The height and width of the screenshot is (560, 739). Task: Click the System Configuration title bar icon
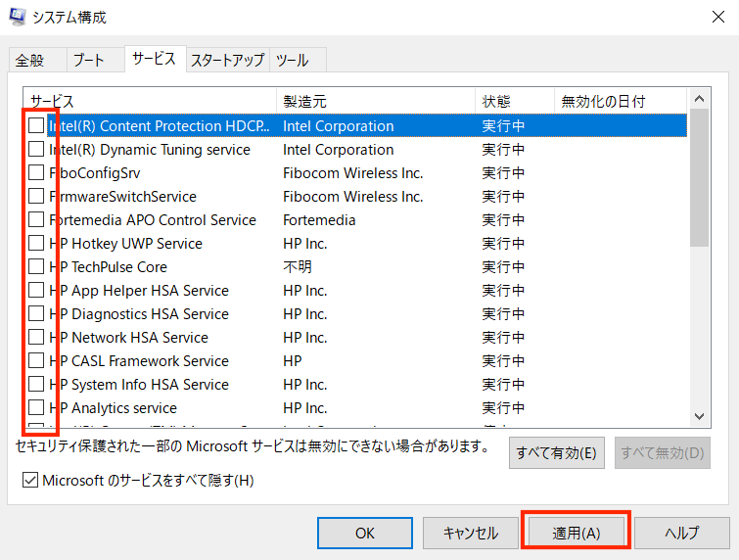pyautogui.click(x=18, y=17)
